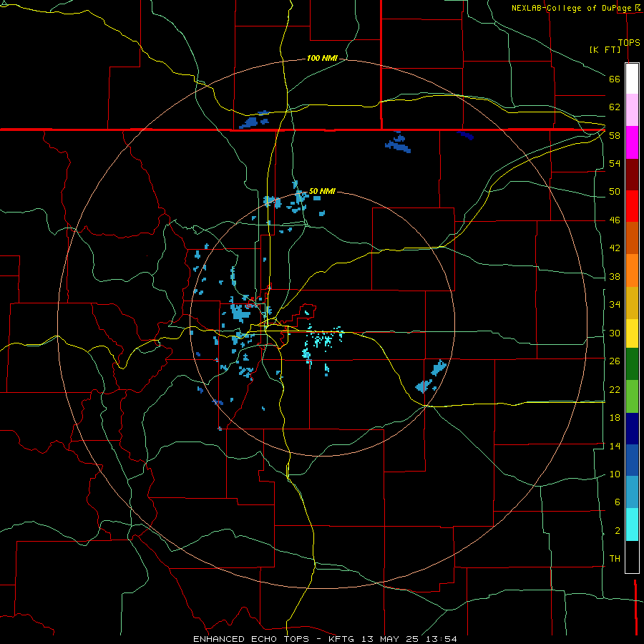Click legend value "62"
The height and width of the screenshot is (644, 644).
(615, 107)
